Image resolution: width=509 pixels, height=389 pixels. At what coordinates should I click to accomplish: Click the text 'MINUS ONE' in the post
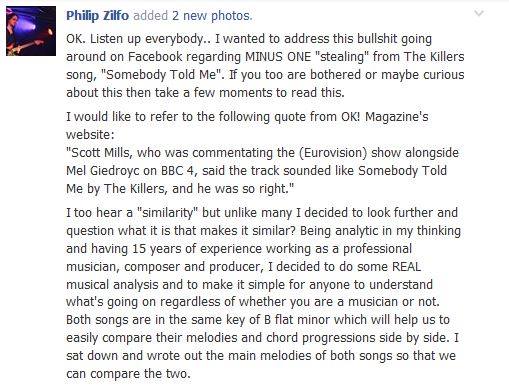coord(278,57)
